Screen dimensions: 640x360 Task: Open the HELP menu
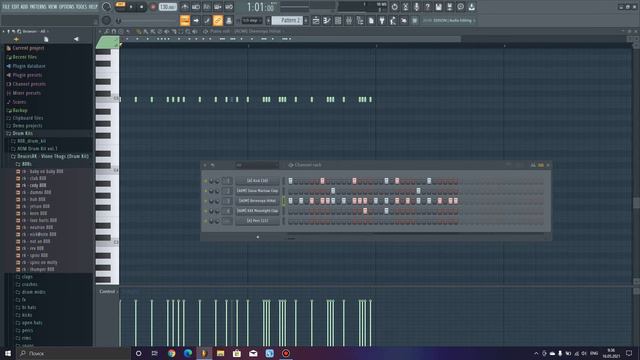[93, 7]
